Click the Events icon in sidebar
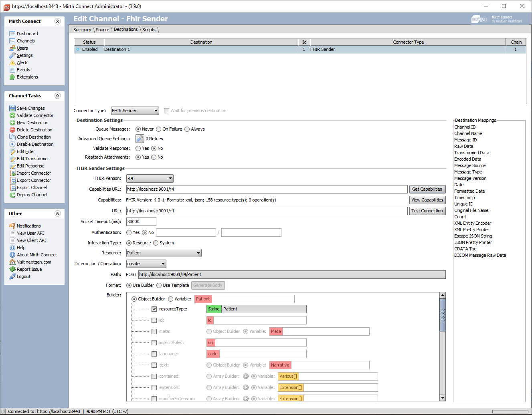The height and width of the screenshot is (415, 532). point(12,70)
